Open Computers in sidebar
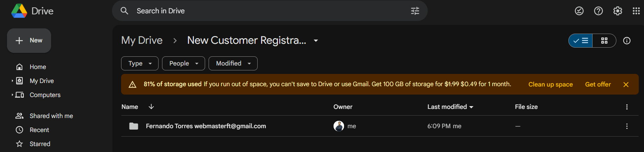 45,95
